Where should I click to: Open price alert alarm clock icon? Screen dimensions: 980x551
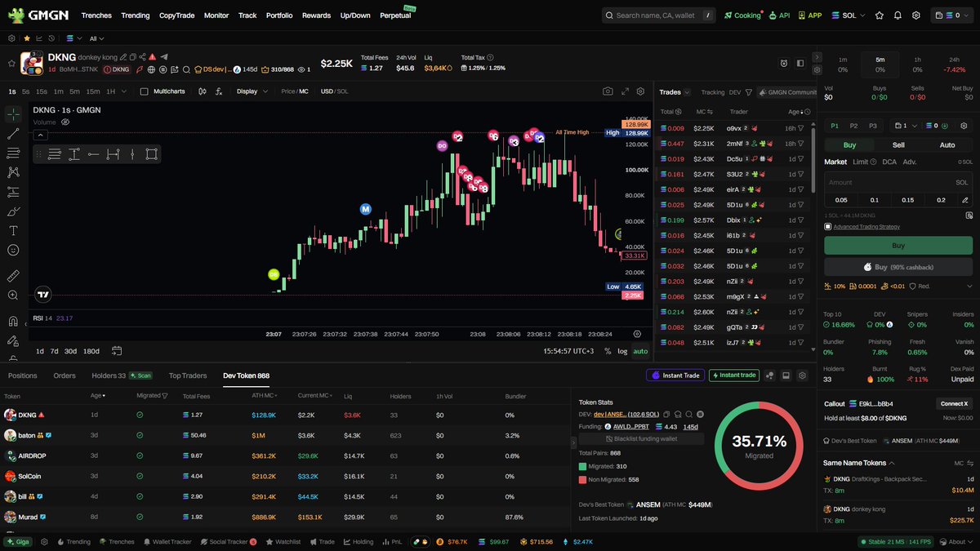pos(784,63)
